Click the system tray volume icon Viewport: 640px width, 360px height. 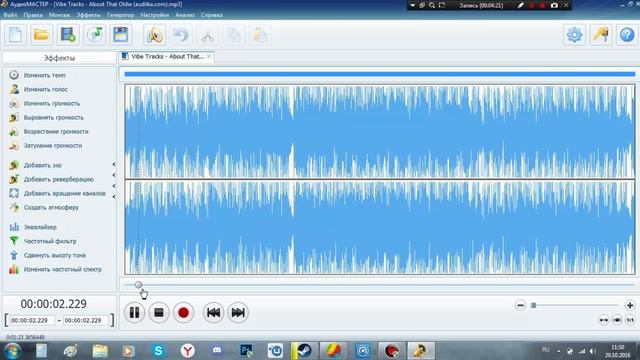click(x=593, y=351)
